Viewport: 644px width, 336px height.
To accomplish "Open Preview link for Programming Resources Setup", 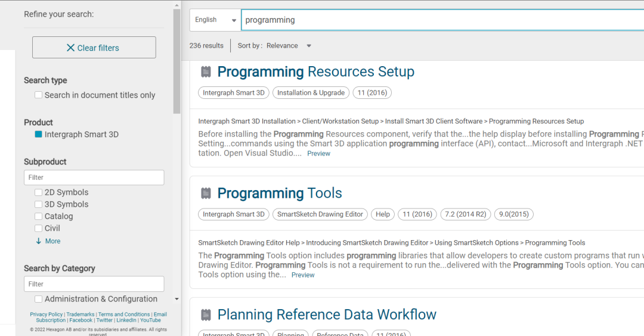I will (318, 154).
